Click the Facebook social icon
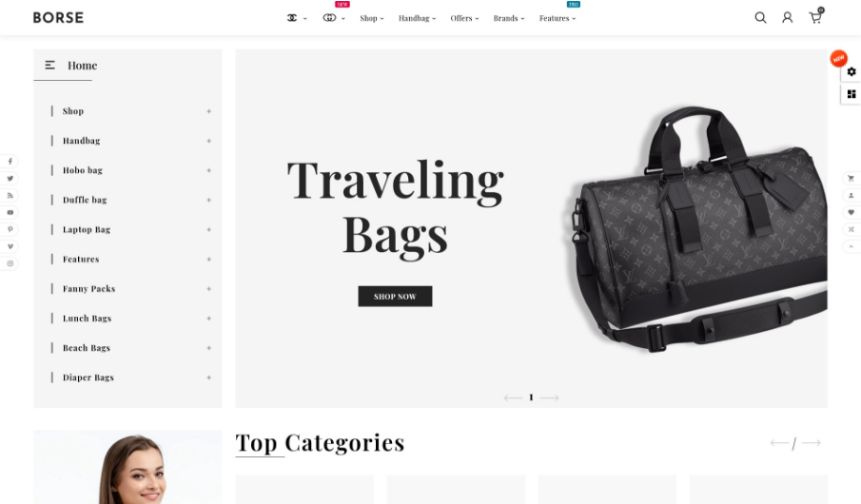 coord(10,162)
